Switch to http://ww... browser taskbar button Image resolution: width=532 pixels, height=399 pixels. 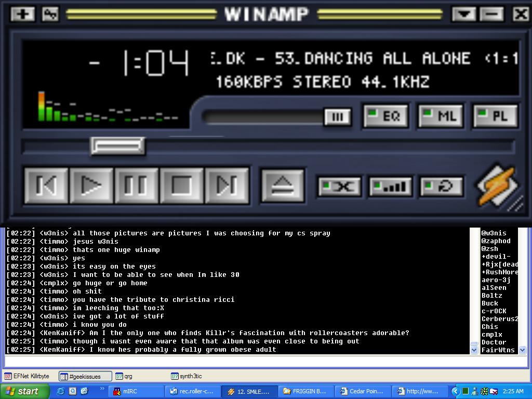(419, 392)
